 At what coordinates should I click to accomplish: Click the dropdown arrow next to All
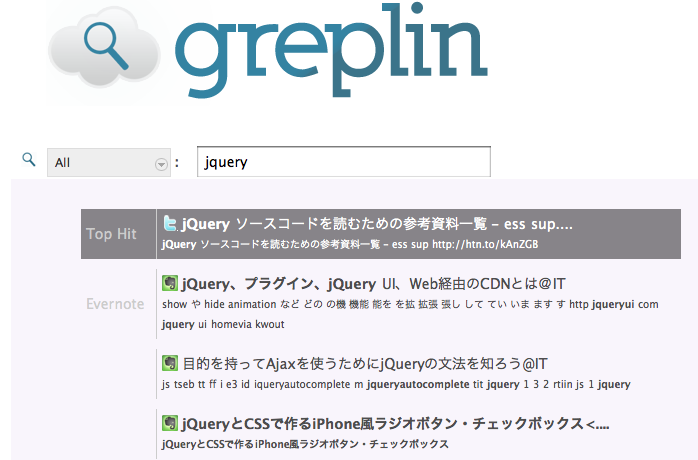(161, 164)
